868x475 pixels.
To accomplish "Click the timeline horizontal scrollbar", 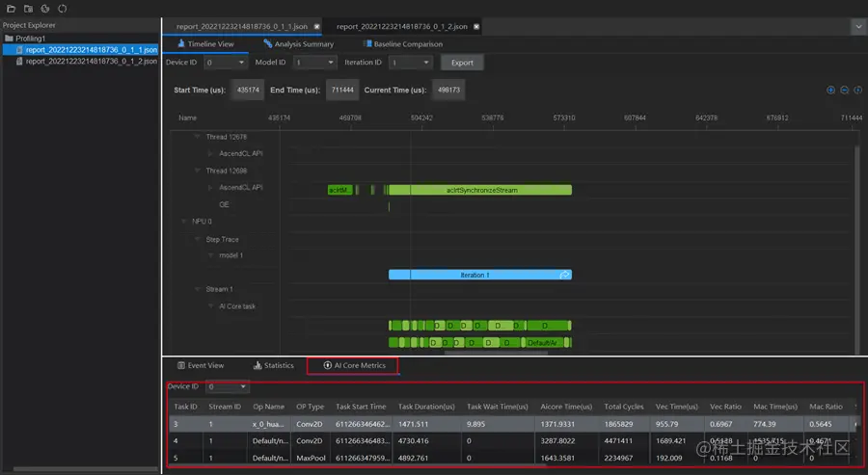I will point(496,353).
